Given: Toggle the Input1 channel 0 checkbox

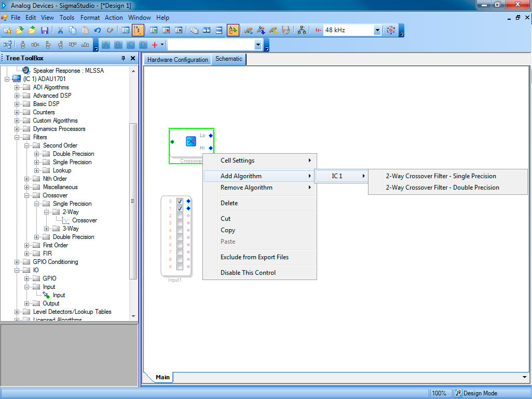Looking at the screenshot, I should 180,201.
